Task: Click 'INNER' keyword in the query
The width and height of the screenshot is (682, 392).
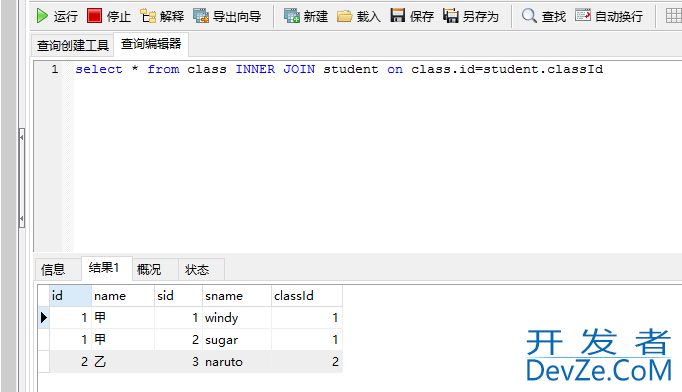Action: [255, 69]
